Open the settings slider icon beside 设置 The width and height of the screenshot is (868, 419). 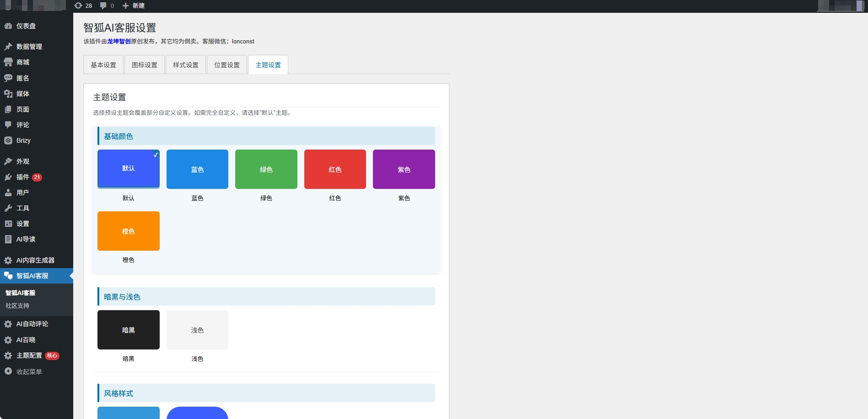pos(8,224)
